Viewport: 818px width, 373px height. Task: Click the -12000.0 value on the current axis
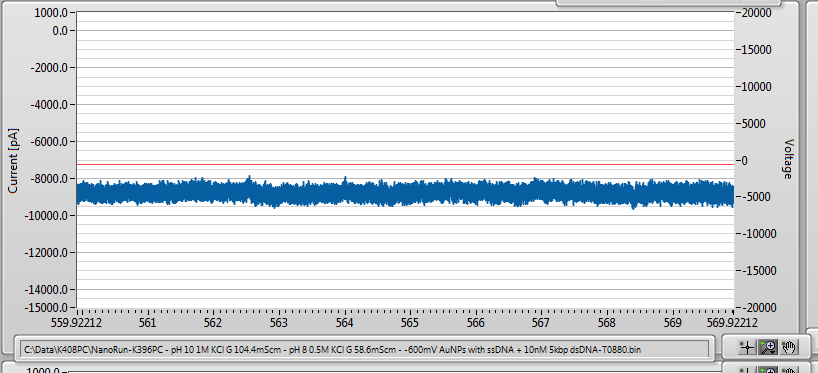click(x=47, y=252)
